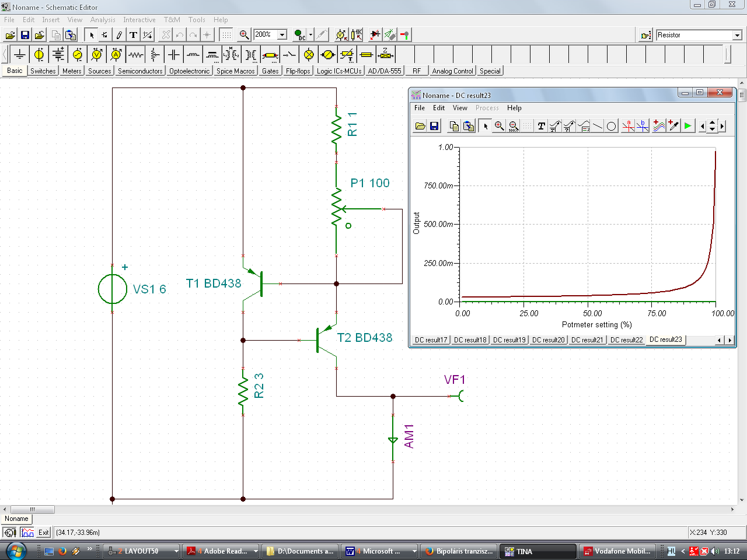The width and height of the screenshot is (747, 560).
Task: Click the Exit button in the status bar
Action: (44, 533)
